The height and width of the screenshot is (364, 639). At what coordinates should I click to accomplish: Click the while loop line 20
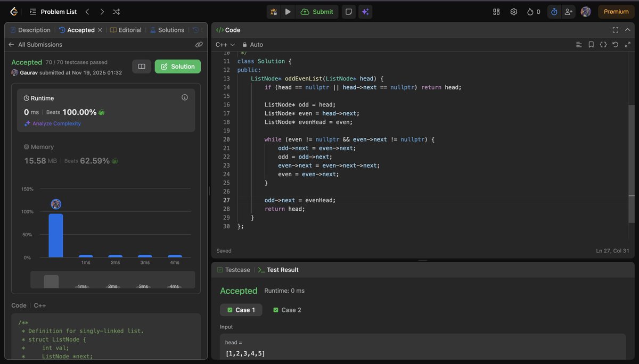point(349,139)
